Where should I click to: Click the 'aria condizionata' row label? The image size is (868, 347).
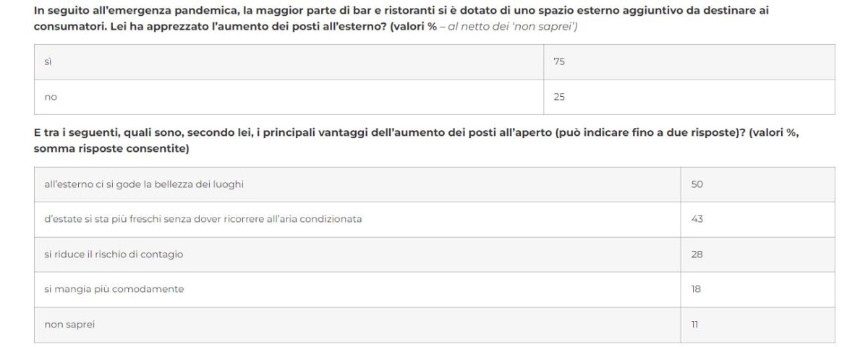point(203,219)
